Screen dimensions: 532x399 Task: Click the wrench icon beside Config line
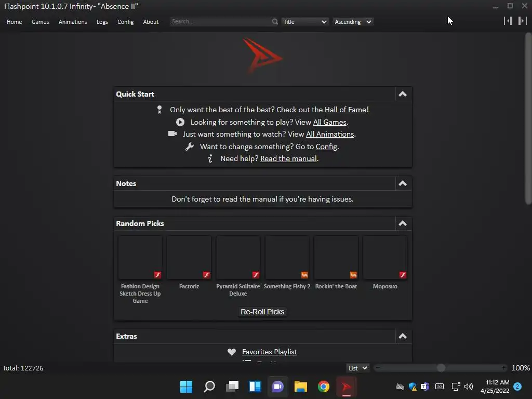click(190, 147)
